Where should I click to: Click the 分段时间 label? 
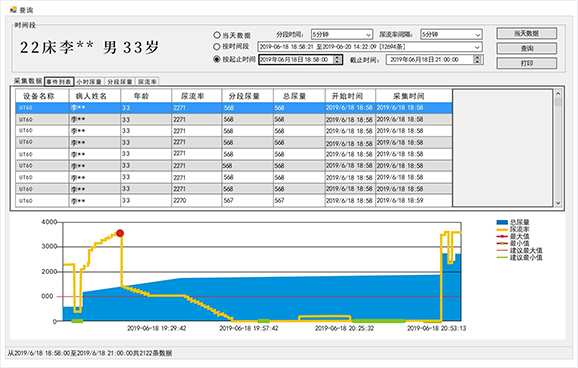click(290, 34)
